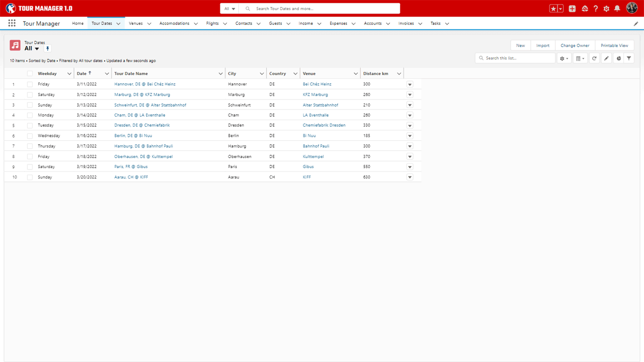
Task: Click the global search field
Action: (319, 9)
